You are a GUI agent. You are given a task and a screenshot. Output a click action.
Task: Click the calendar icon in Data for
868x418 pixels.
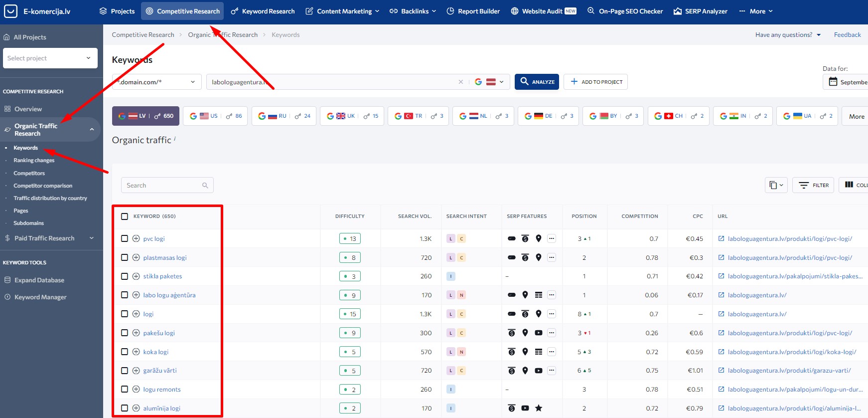[x=833, y=82]
